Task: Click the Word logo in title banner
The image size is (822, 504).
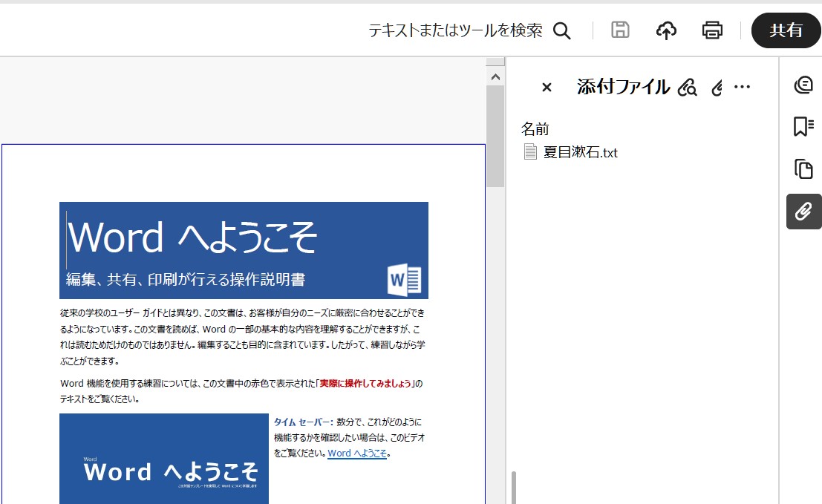Action: [404, 281]
